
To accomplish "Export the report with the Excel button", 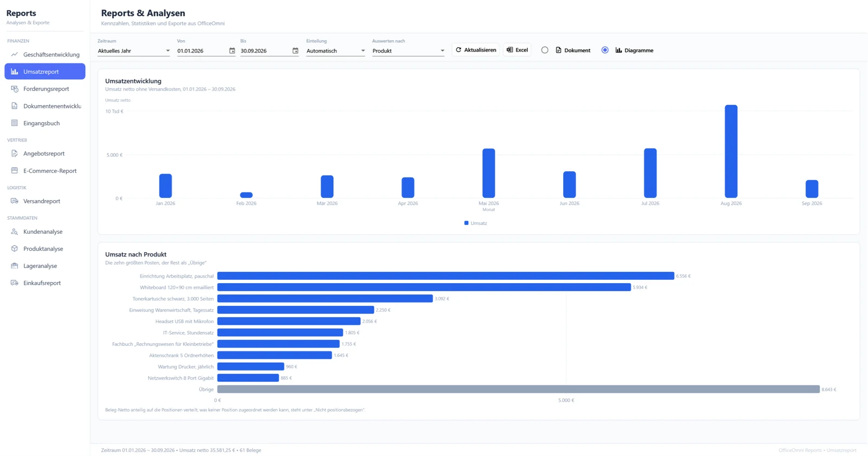I will tap(517, 50).
